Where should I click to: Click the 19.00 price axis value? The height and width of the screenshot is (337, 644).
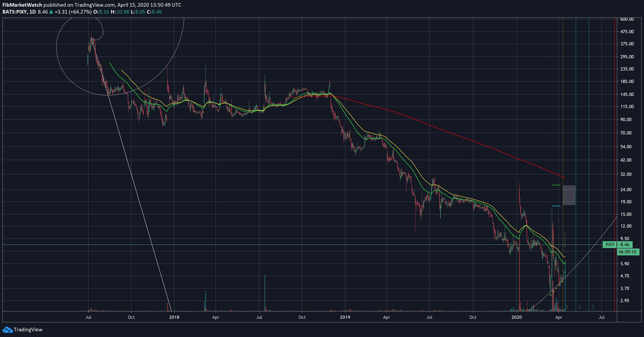pyautogui.click(x=626, y=202)
